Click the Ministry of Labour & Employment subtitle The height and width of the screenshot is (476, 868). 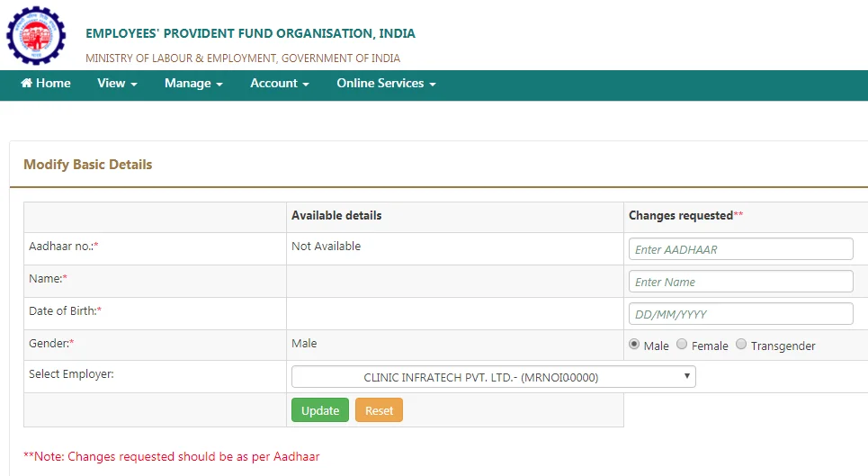(243, 58)
